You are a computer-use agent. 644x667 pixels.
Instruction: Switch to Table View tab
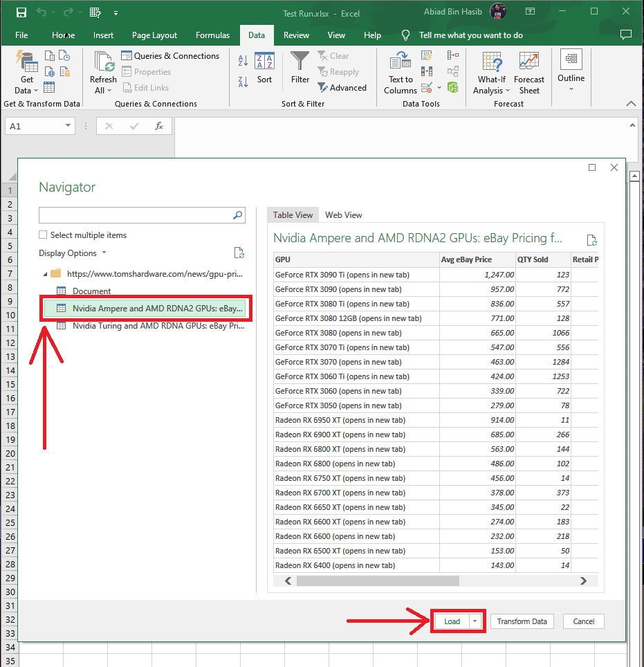tap(293, 215)
